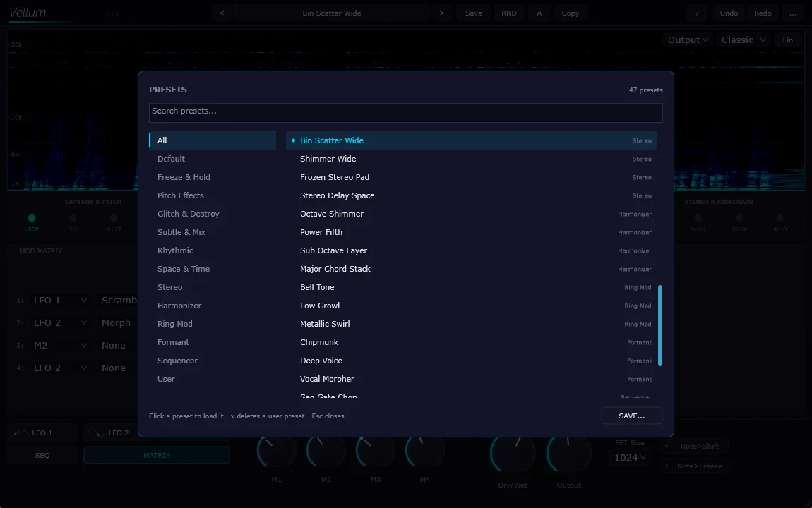The width and height of the screenshot is (812, 508).
Task: Open the None destination dropdown in slot 3
Action: click(x=117, y=346)
